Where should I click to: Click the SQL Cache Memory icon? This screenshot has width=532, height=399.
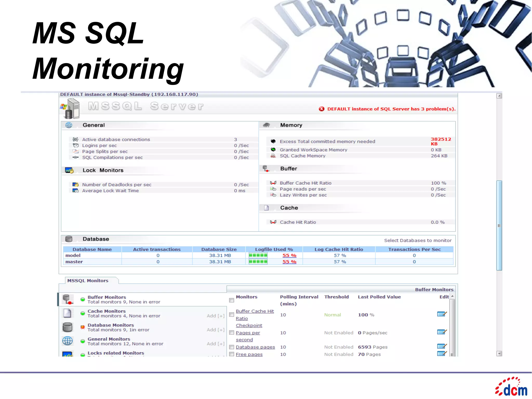pyautogui.click(x=273, y=156)
